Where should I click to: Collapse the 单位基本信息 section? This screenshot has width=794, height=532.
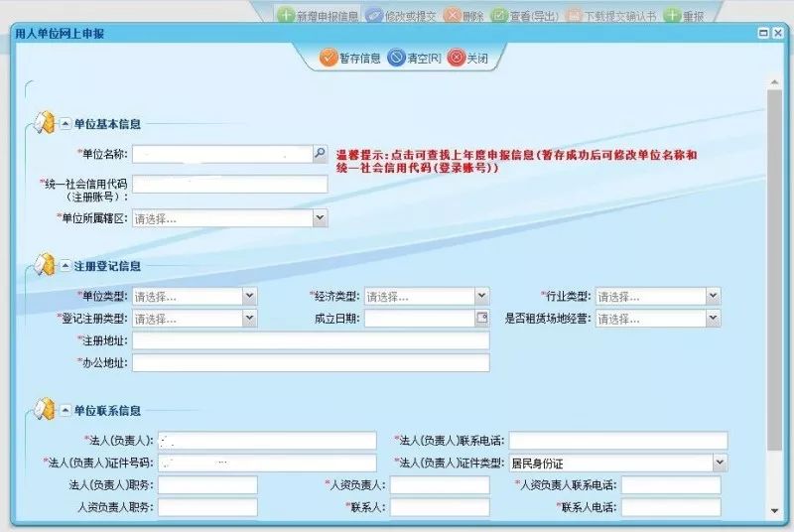coord(66,124)
